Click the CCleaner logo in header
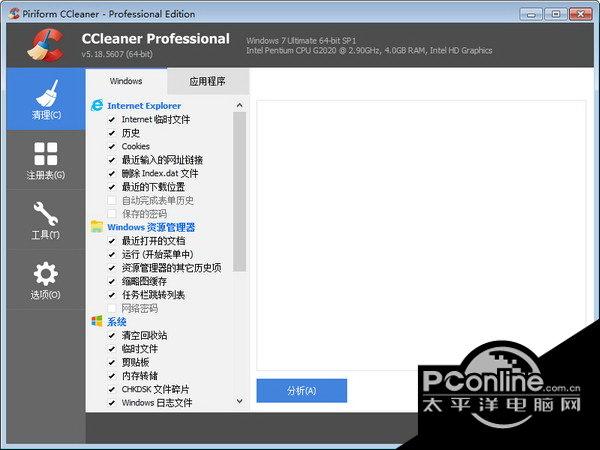The width and height of the screenshot is (600, 450). (x=46, y=45)
